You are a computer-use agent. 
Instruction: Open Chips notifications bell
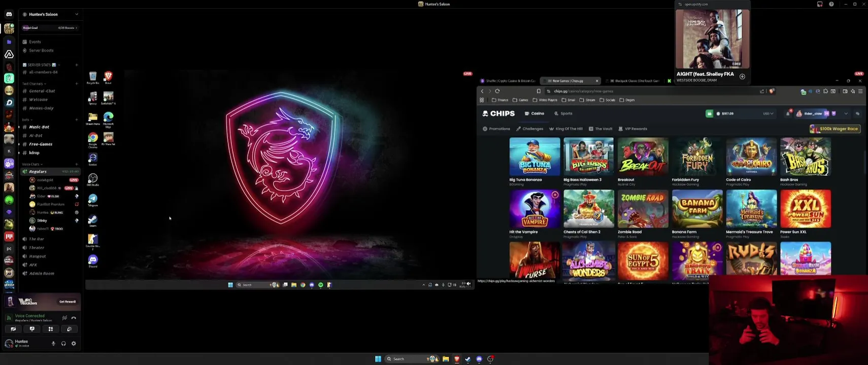pos(788,114)
